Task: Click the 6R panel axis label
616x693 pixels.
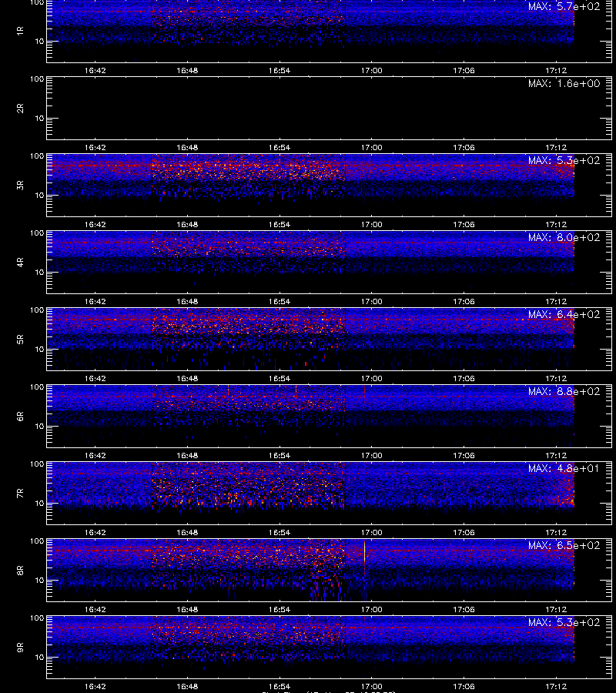Action: (20, 417)
